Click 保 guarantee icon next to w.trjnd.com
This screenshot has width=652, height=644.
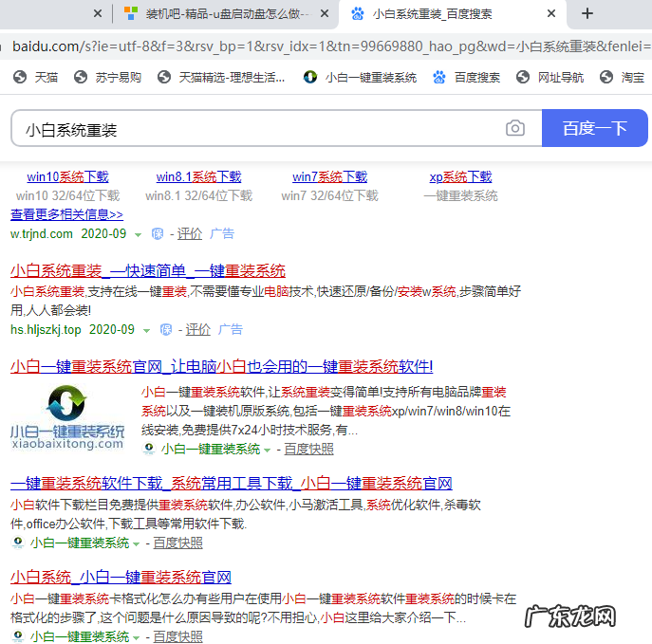(158, 234)
